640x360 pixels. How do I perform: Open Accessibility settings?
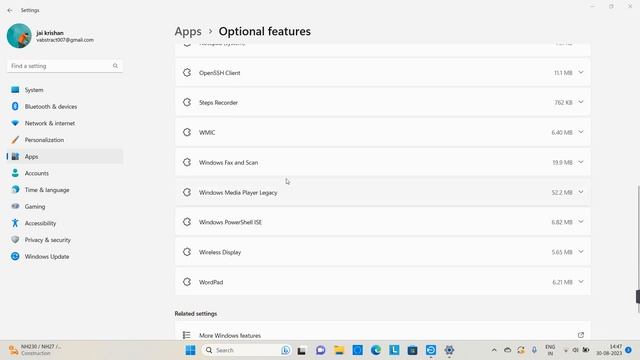[x=65, y=223]
